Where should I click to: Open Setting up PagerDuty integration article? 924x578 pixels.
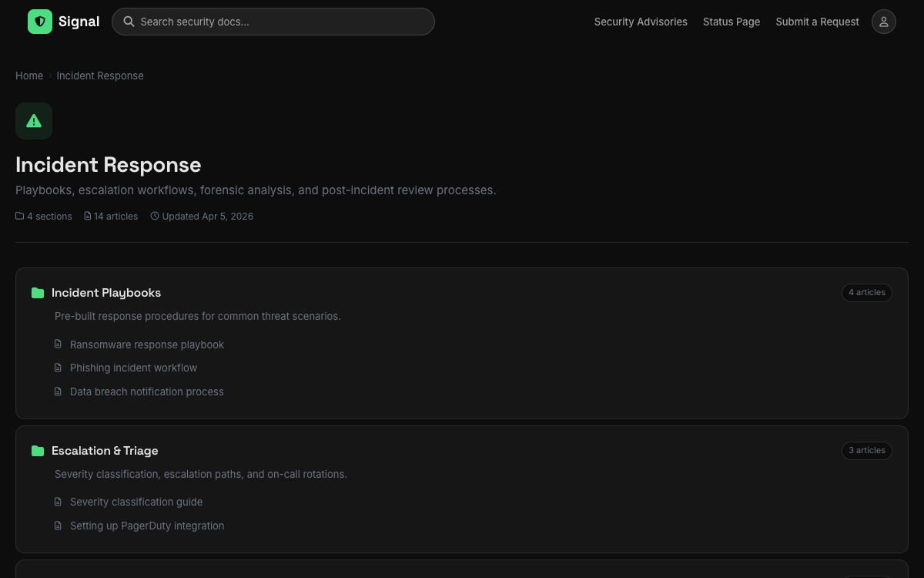(147, 526)
